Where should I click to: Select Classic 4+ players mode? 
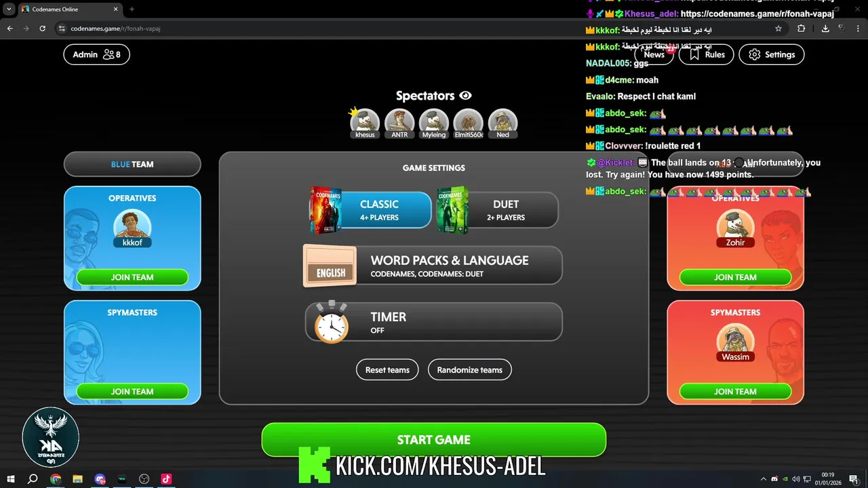[370, 210]
